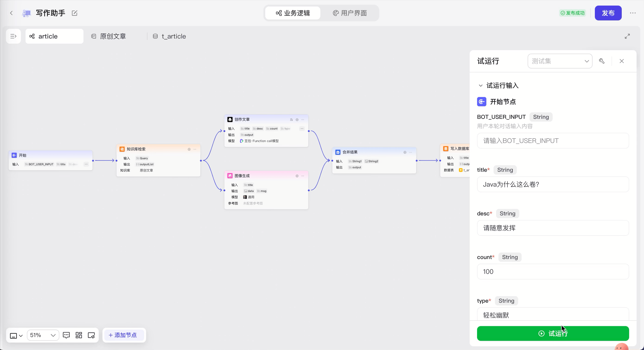Click the edit pencil icon beside 写作助手
Viewport: 644px width, 350px height.
click(x=74, y=13)
